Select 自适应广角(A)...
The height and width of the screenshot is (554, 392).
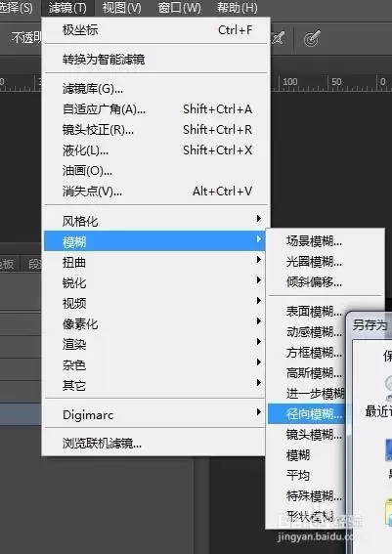pyautogui.click(x=155, y=109)
